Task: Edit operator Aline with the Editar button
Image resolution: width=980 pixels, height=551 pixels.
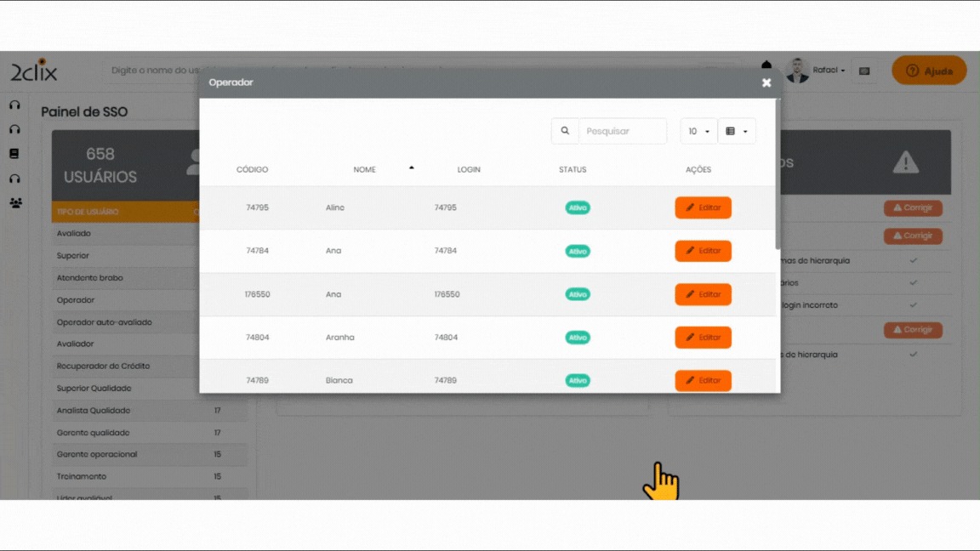Action: [703, 207]
